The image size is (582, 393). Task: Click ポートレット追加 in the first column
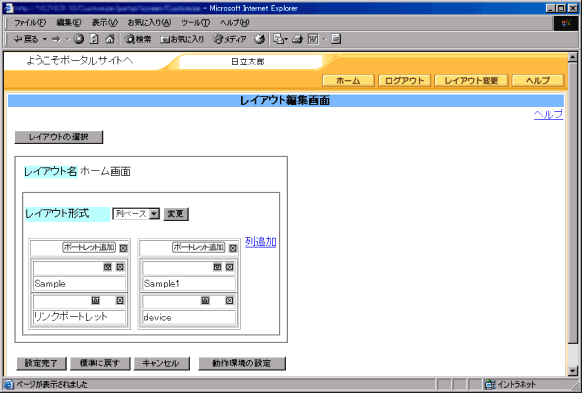tap(89, 247)
